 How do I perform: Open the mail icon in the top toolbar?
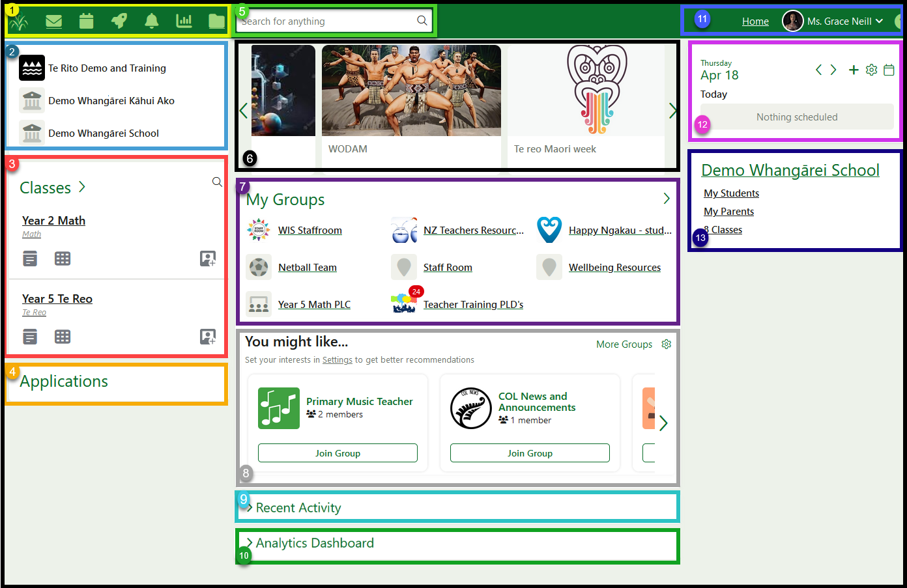(x=53, y=21)
